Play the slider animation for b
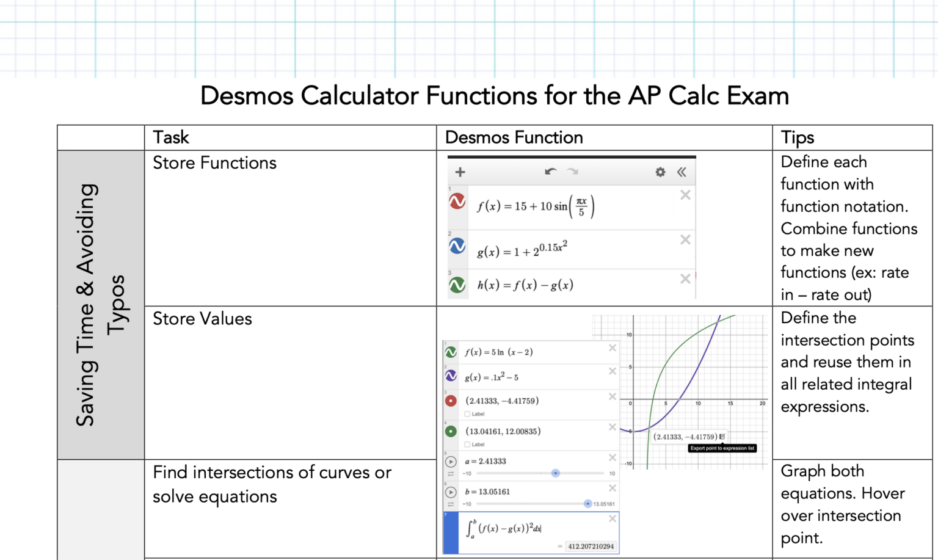The image size is (938, 560). pos(451,492)
